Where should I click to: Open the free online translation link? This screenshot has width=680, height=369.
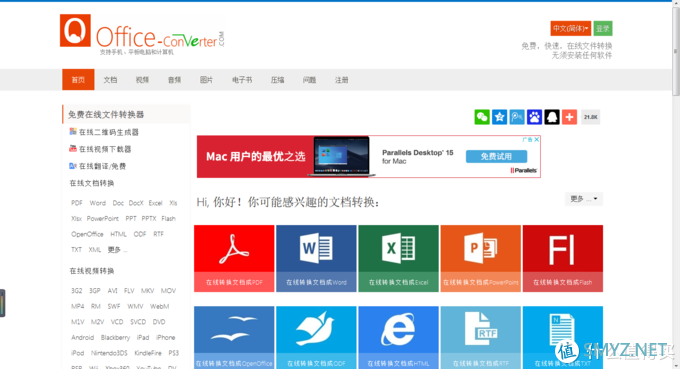[98, 166]
